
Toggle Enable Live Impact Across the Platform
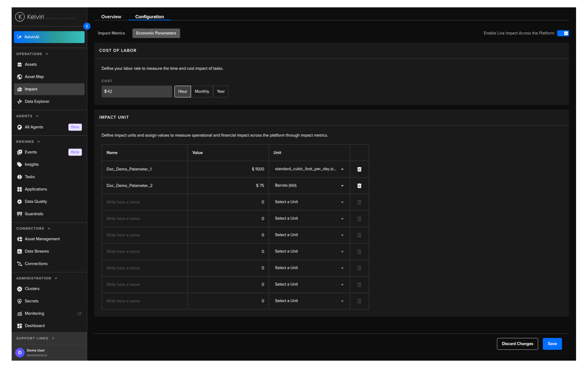pos(563,33)
